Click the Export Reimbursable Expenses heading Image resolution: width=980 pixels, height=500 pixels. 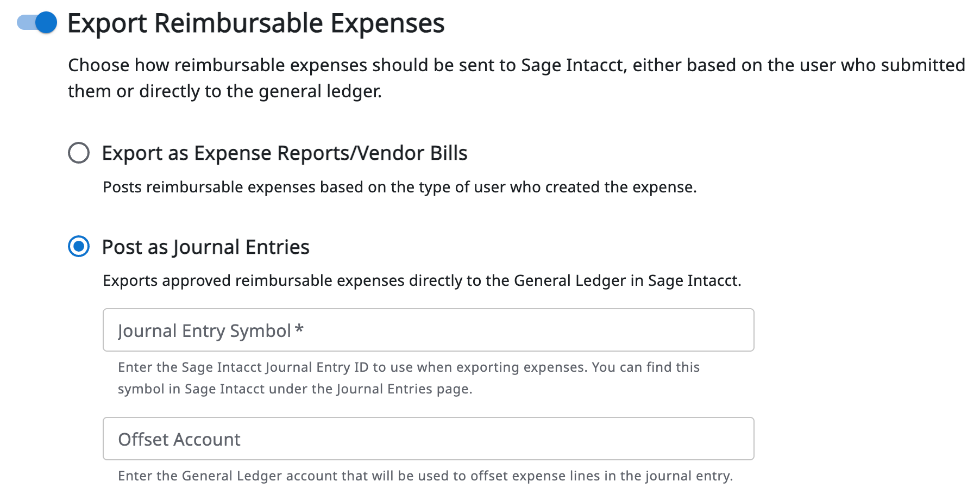(x=256, y=23)
